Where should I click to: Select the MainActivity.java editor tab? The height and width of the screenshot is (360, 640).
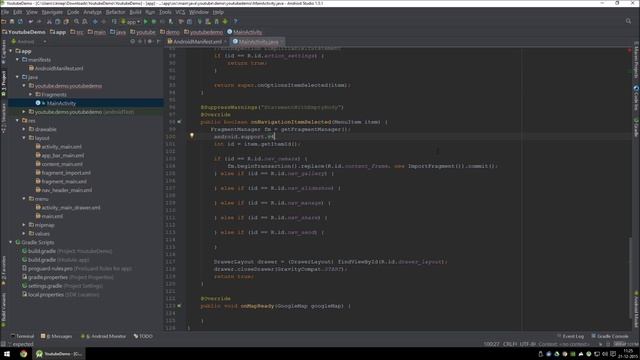tap(258, 42)
